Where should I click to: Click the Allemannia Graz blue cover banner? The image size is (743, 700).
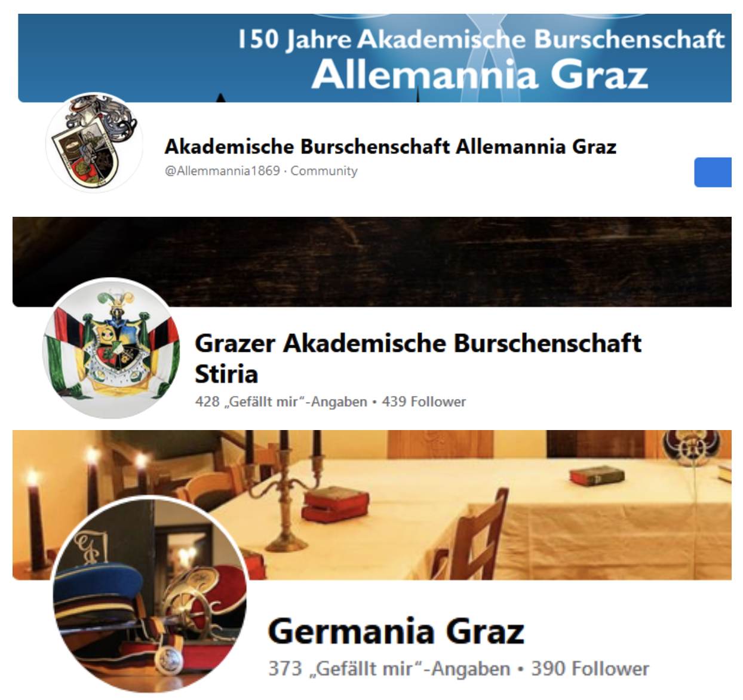pyautogui.click(x=374, y=58)
